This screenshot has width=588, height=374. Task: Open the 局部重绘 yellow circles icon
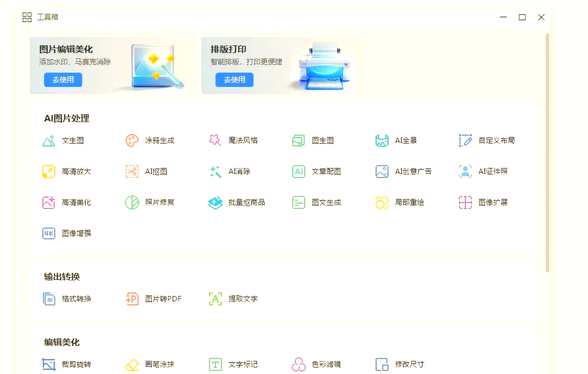pyautogui.click(x=381, y=202)
